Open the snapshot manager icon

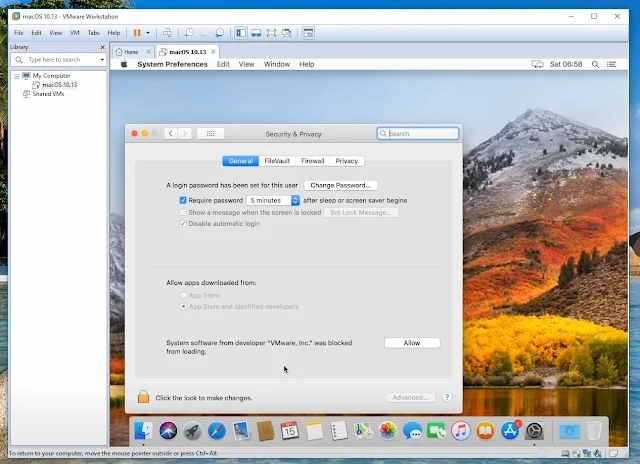pyautogui.click(x=220, y=33)
